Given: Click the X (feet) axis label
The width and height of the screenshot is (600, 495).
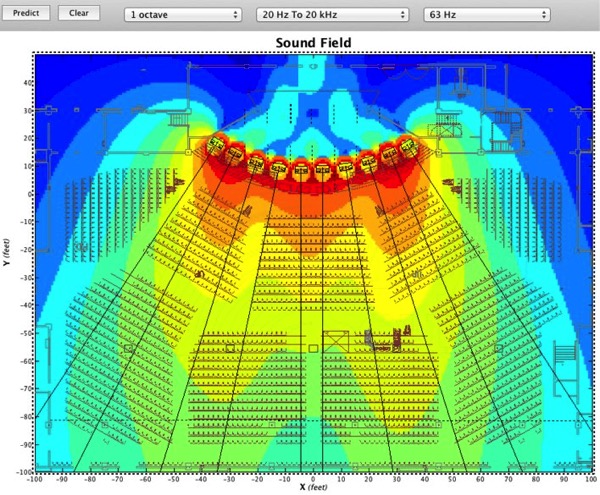Looking at the screenshot, I should pos(313,487).
